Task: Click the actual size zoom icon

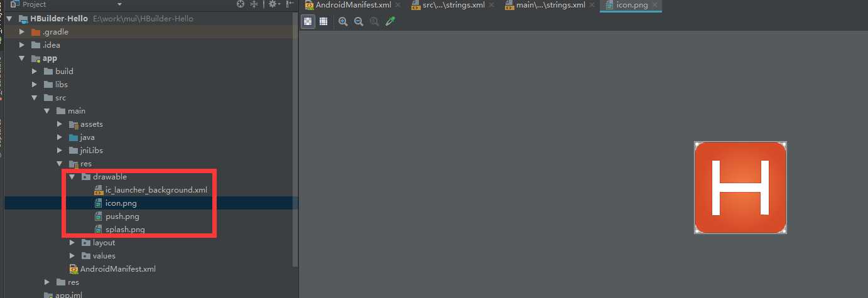Action: [374, 21]
